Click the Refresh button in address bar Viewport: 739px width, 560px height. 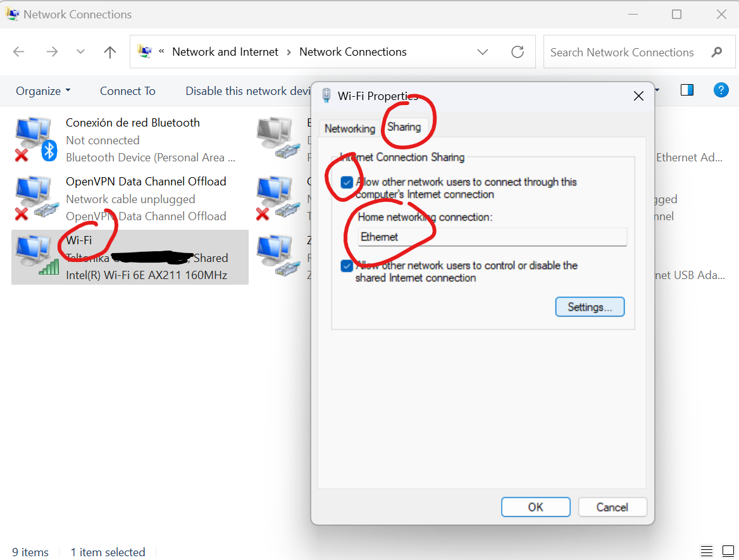point(518,52)
